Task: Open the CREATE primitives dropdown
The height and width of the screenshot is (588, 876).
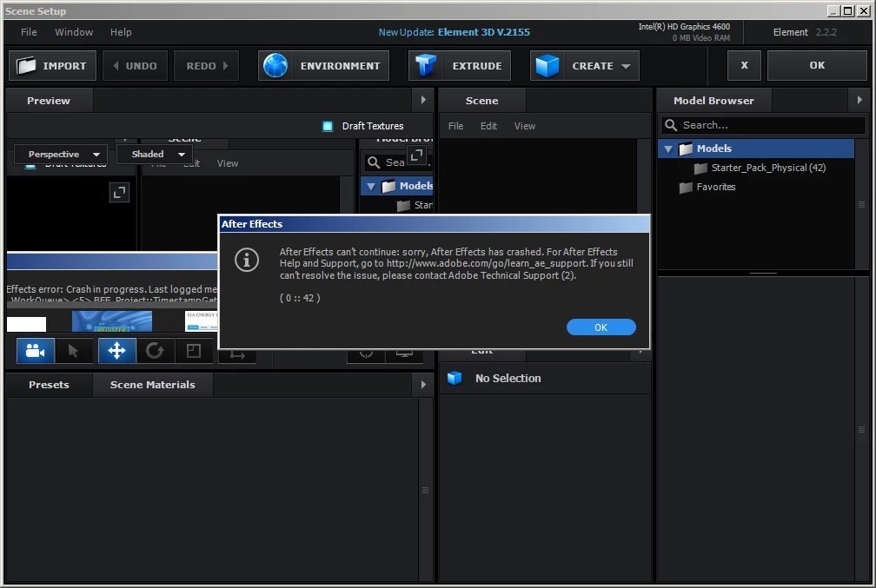Action: (584, 66)
